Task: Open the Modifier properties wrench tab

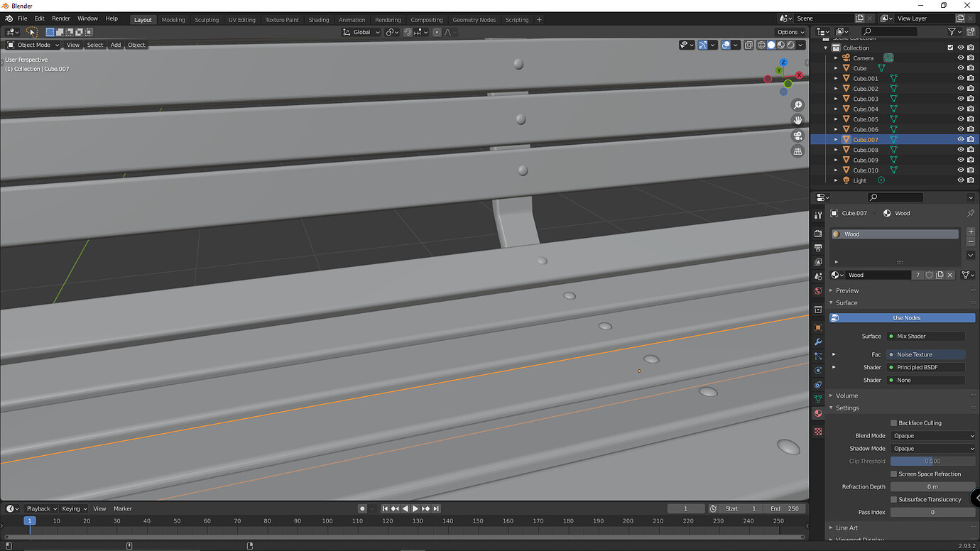Action: coord(818,342)
